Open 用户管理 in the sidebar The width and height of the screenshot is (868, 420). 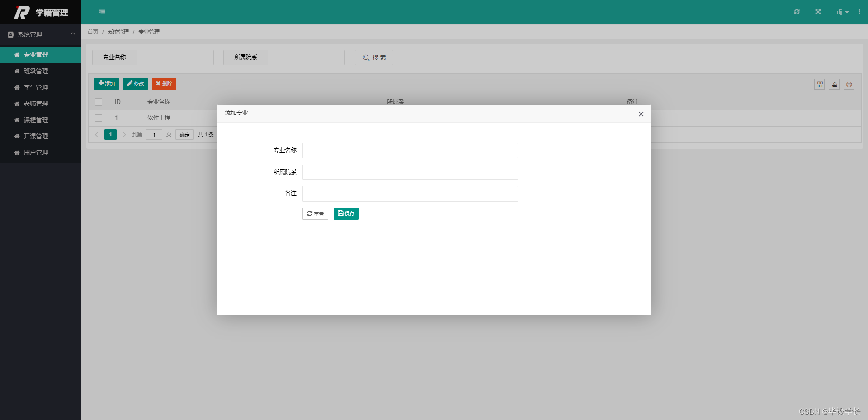pos(41,152)
